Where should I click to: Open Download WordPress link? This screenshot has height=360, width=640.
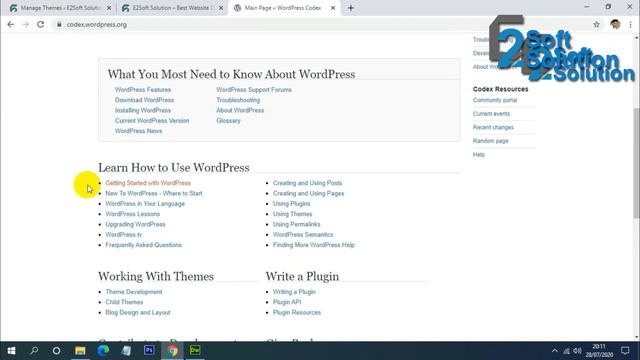point(144,100)
